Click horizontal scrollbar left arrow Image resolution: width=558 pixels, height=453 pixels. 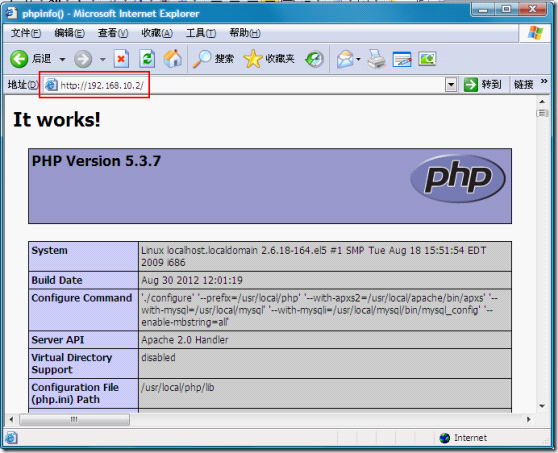click(11, 419)
